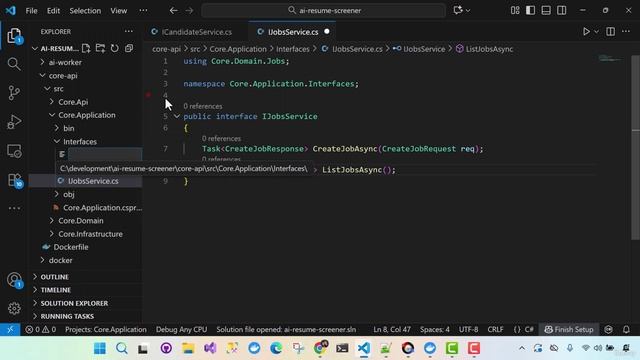
Task: Change encoding UTF-8
Action: pos(468,329)
